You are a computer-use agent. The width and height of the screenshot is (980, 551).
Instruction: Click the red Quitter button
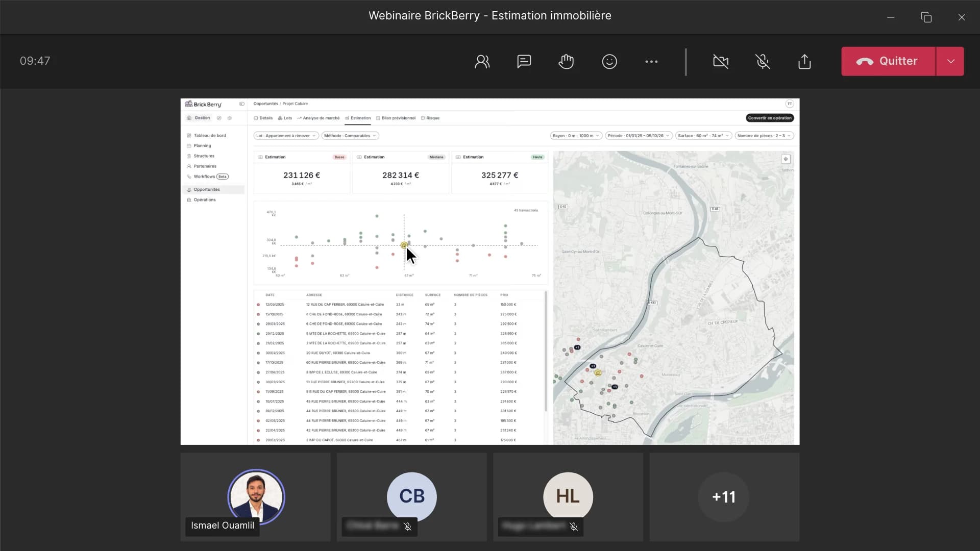tap(888, 61)
